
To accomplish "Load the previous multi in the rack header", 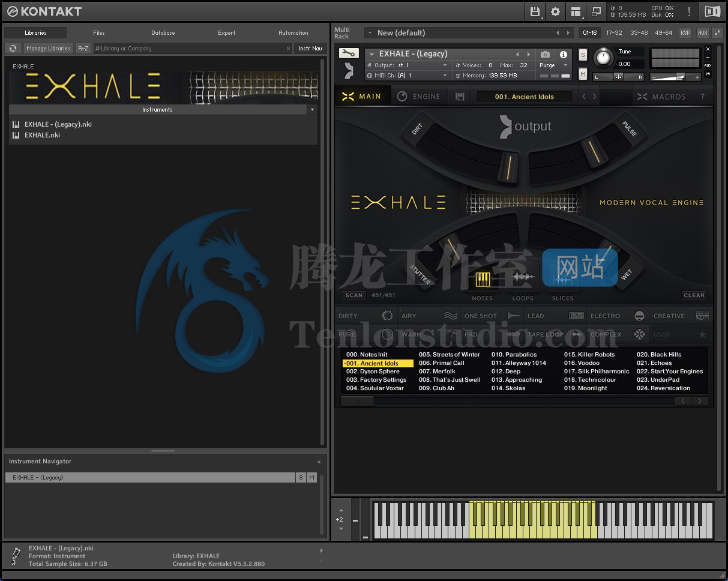I will pos(558,33).
